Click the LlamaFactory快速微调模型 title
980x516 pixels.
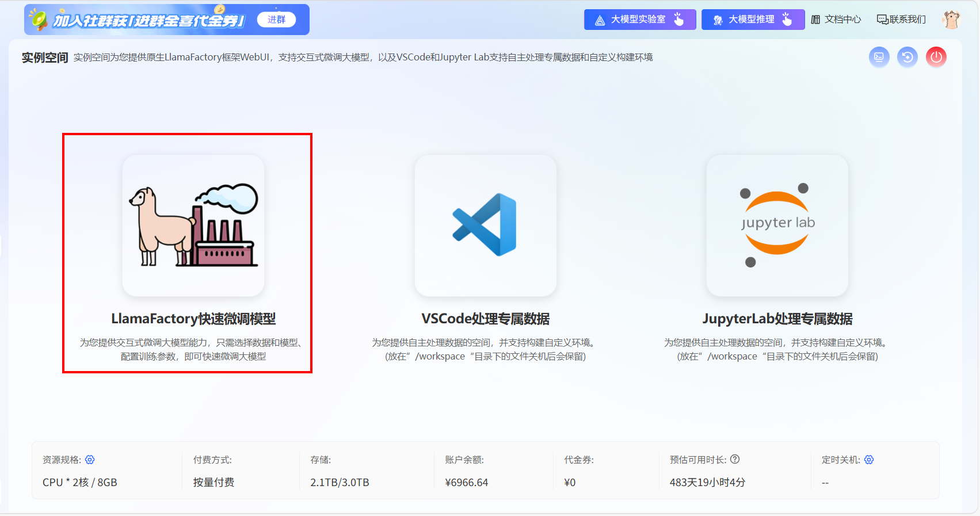coord(193,319)
